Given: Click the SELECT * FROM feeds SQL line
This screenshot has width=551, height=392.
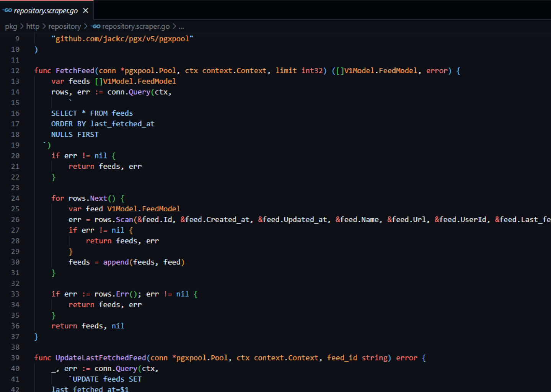Looking at the screenshot, I should pos(92,113).
